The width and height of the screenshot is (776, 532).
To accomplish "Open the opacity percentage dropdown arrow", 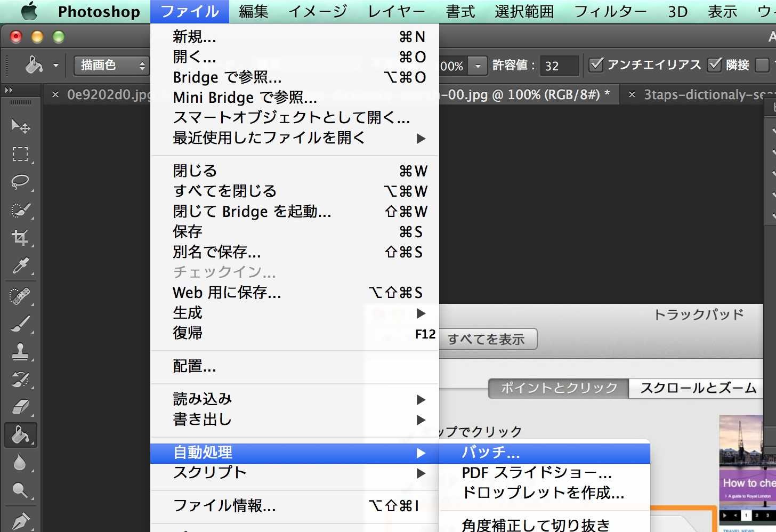I will coord(478,66).
